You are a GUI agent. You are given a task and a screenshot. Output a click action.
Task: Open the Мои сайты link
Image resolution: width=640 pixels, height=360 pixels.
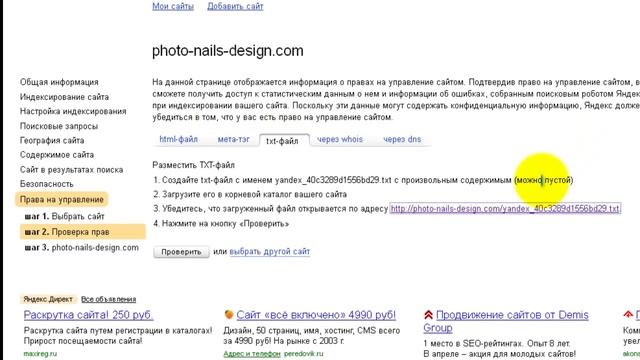(173, 6)
